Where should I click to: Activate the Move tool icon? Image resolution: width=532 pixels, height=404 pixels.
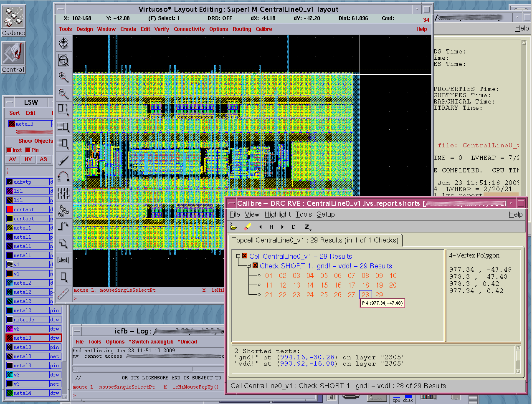point(63,144)
